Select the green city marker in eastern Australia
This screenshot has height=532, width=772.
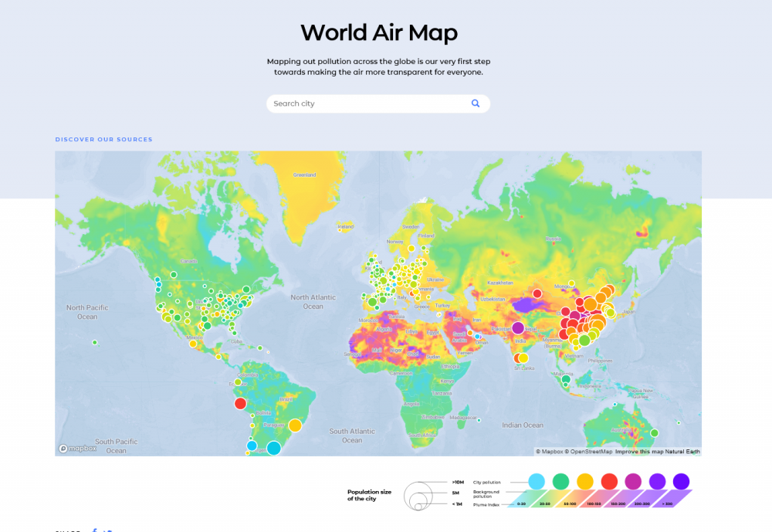pos(654,432)
